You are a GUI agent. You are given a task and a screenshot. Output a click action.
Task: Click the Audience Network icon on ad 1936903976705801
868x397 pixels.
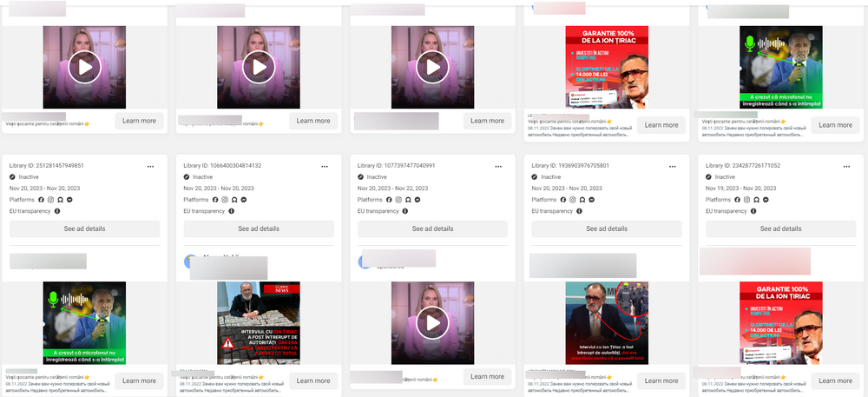[x=582, y=200]
